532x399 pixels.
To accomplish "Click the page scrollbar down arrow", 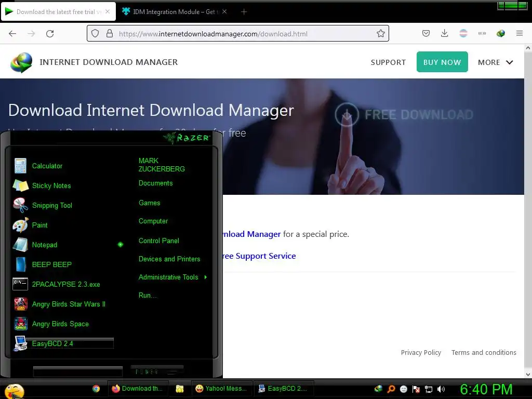I will click(528, 375).
